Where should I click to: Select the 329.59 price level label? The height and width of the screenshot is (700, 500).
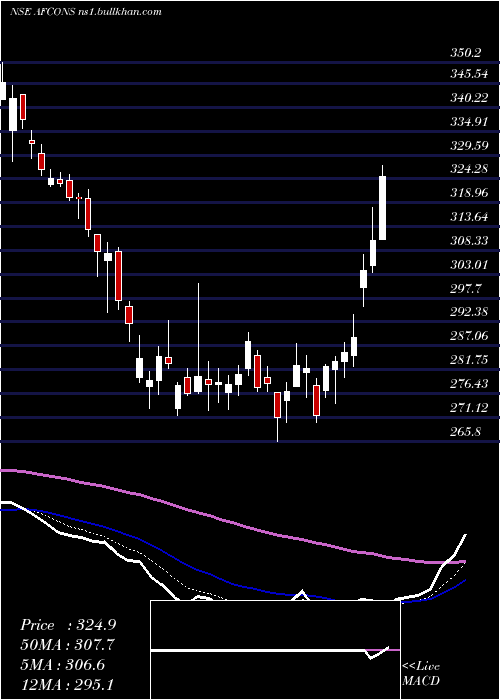click(469, 146)
